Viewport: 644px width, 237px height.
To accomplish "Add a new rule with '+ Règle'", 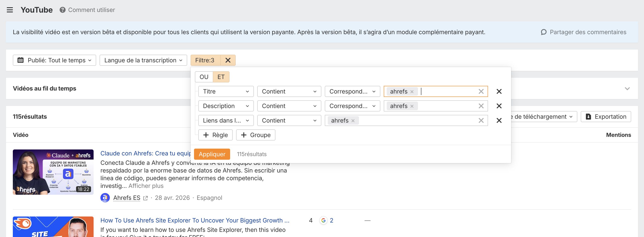I will point(216,135).
